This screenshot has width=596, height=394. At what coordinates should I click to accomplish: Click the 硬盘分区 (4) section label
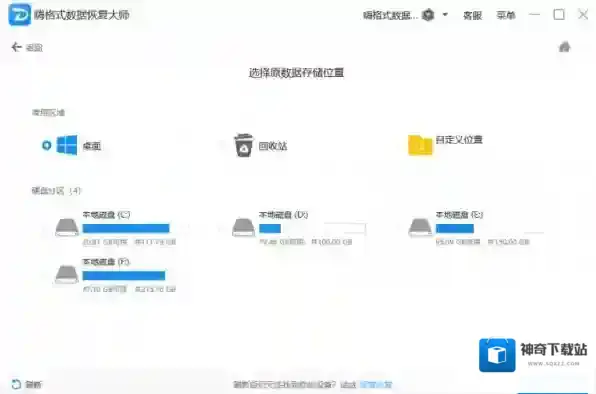pos(56,190)
